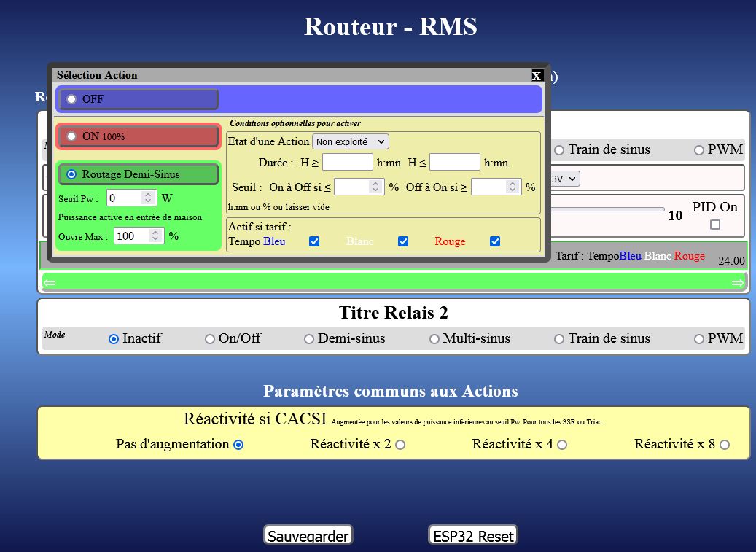The image size is (756, 552).
Task: Click the ESP32 Reset button
Action: [x=472, y=535]
